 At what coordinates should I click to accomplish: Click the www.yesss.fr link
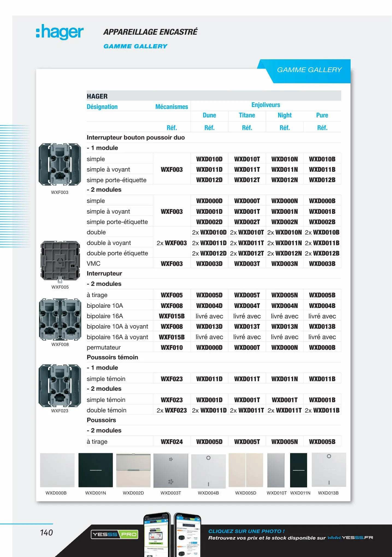pyautogui.click(x=350, y=538)
